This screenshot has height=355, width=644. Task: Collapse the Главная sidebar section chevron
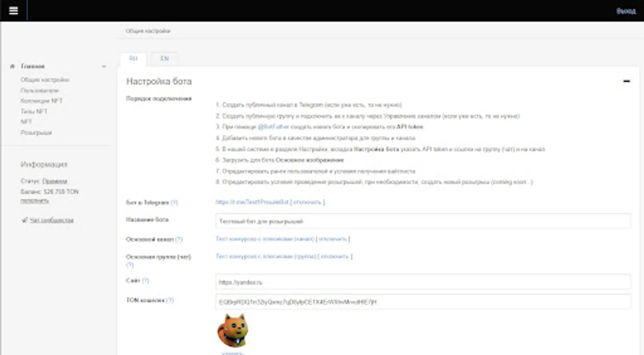104,67
